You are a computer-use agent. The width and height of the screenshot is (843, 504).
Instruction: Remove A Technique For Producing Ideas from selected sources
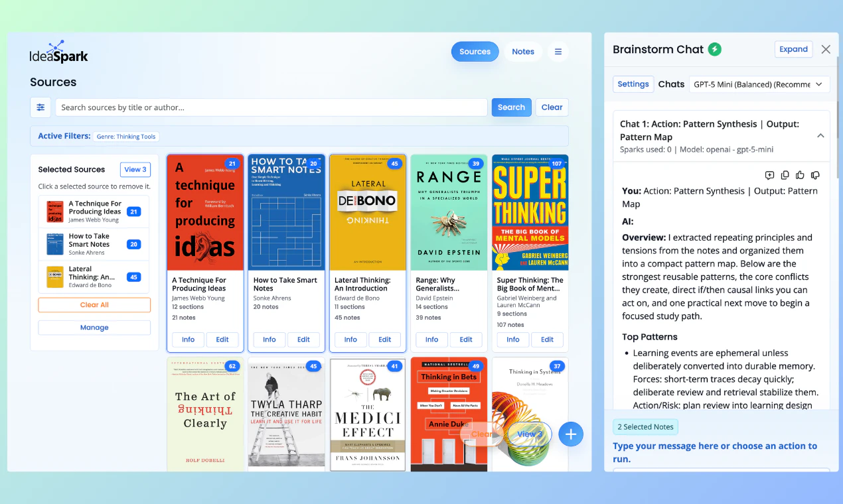[x=94, y=212]
